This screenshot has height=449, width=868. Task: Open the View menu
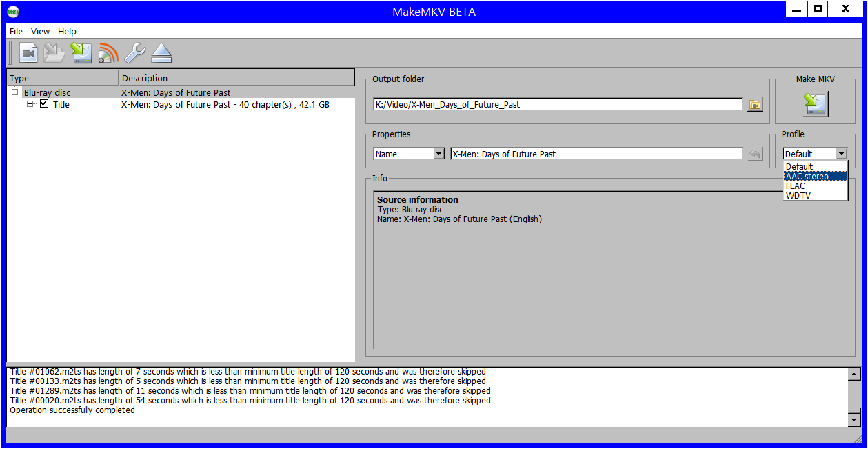tap(41, 31)
